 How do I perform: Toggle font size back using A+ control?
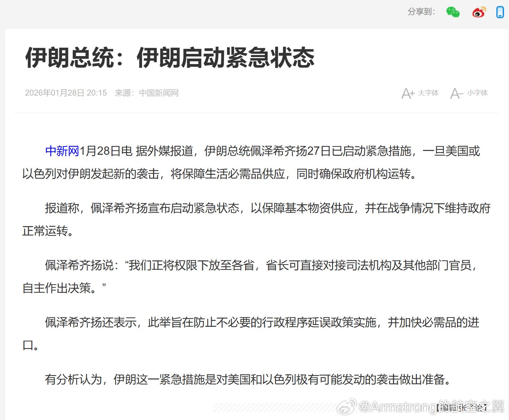coord(408,93)
